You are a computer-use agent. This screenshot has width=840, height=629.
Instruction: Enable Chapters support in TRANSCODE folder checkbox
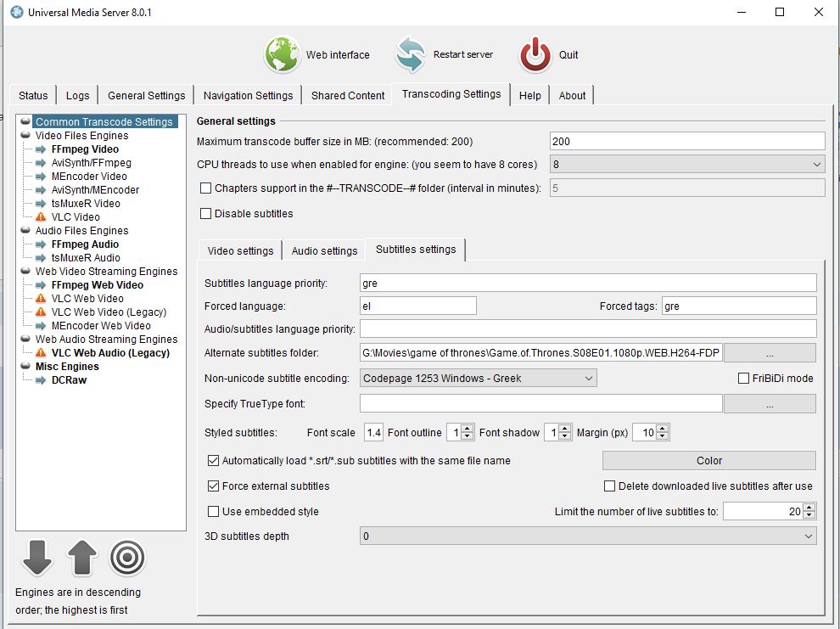205,188
